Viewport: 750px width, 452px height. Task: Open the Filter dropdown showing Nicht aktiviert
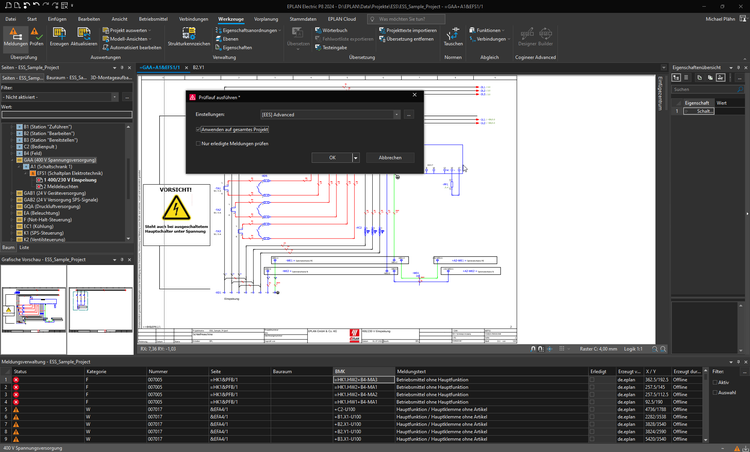point(62,97)
